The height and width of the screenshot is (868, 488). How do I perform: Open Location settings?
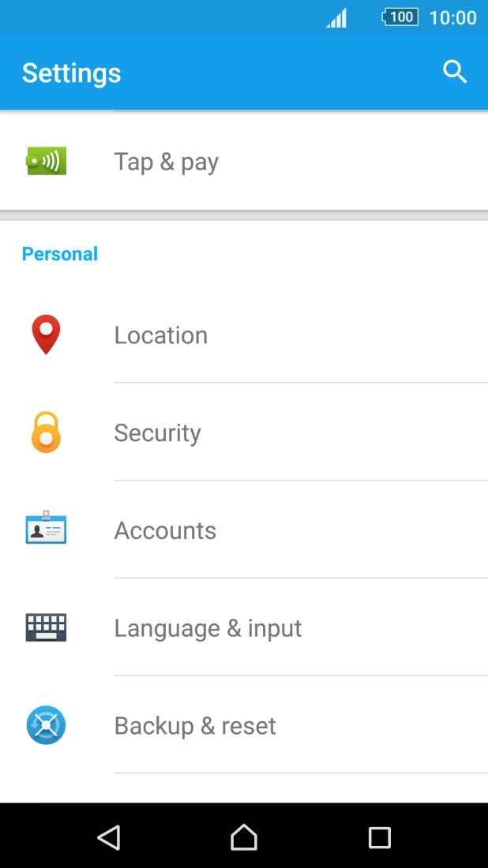coord(161,335)
